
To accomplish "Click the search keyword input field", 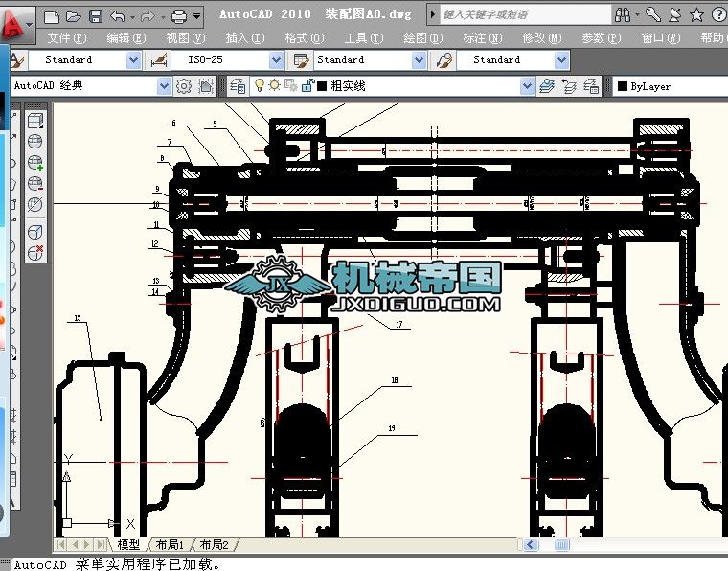I will click(522, 14).
